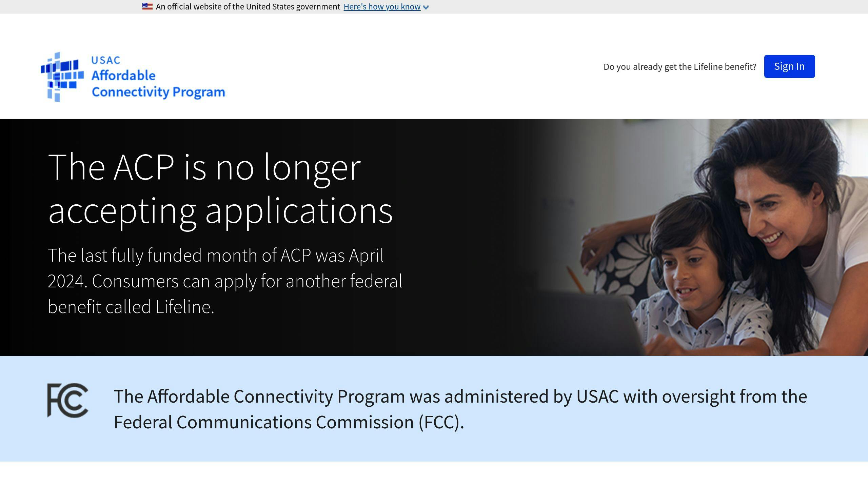The width and height of the screenshot is (868, 488).
Task: Click the Connectivity Program line of the logo
Action: point(158,92)
